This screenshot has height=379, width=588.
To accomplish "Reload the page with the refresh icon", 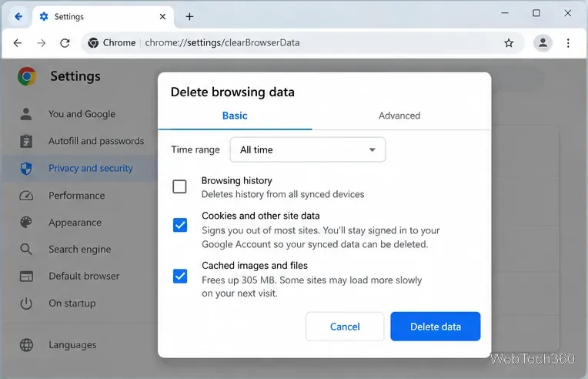I will (65, 43).
